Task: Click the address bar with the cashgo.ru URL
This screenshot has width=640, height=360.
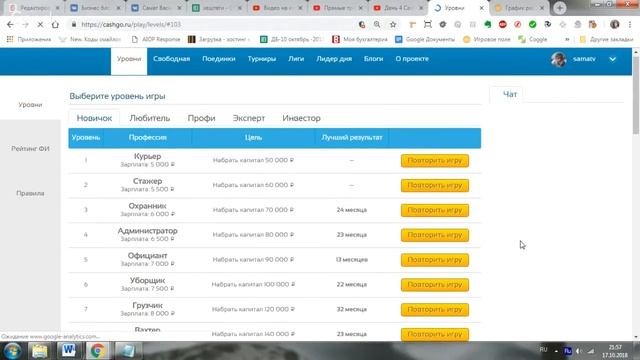Action: click(x=212, y=24)
